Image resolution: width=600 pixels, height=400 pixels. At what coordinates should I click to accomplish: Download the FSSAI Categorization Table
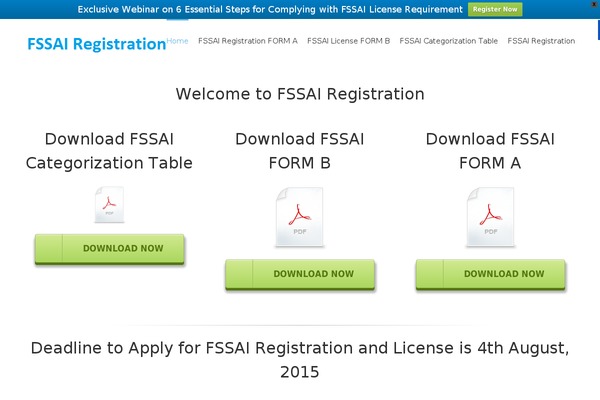(109, 249)
